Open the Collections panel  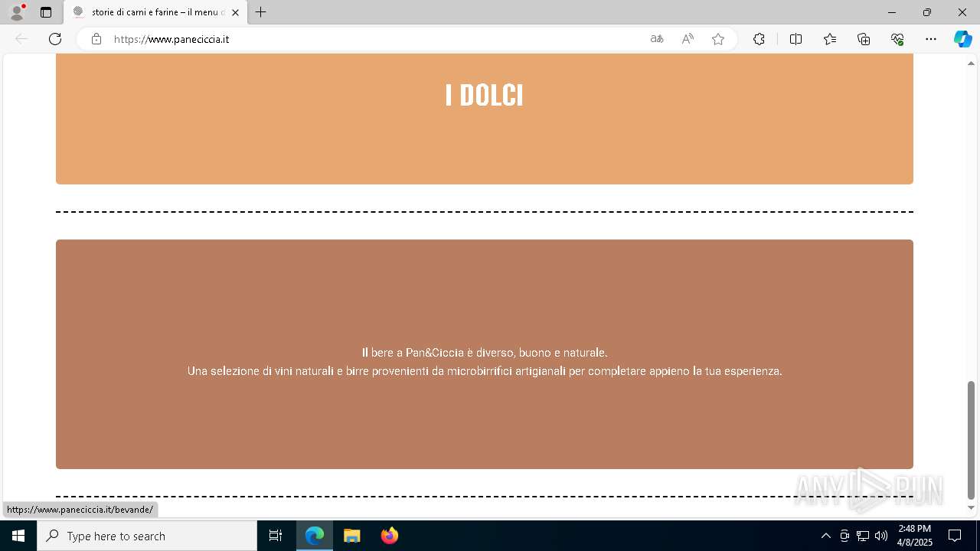point(864,39)
